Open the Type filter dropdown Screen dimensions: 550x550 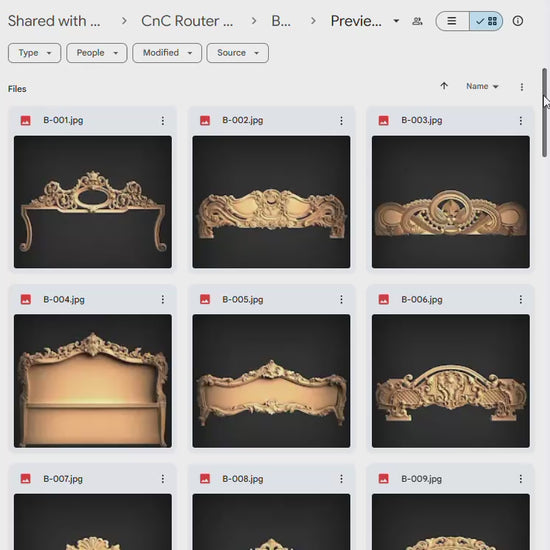tap(34, 53)
